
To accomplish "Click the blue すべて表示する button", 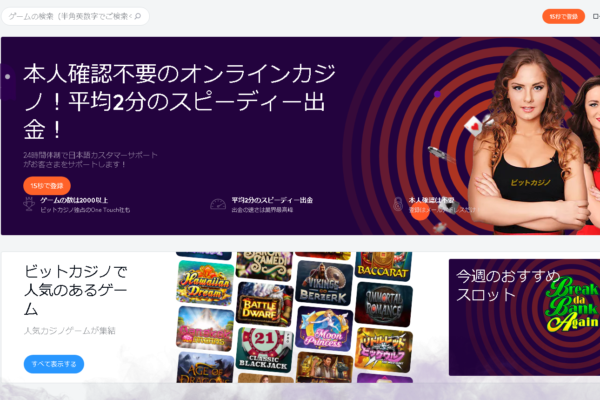I will coord(54,364).
